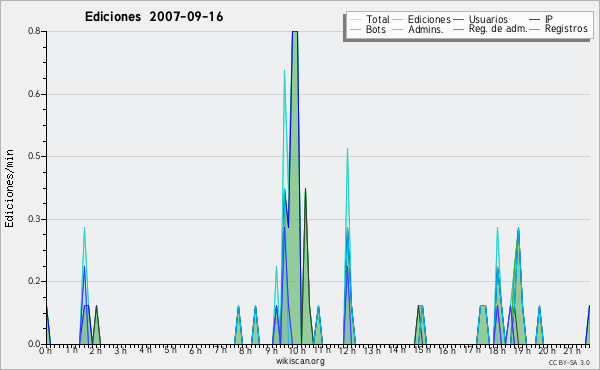This screenshot has width=600, height=370.
Task: Click the 11 h x-axis label
Action: point(322,350)
